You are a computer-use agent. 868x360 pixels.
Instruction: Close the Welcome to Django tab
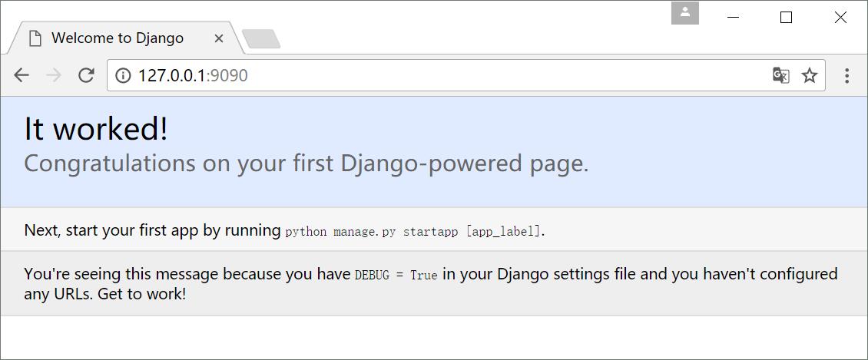(x=219, y=38)
